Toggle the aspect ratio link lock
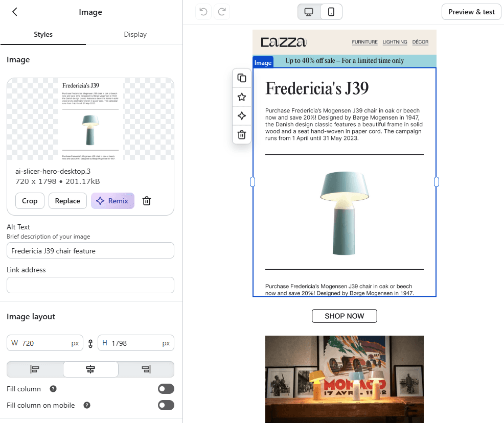Viewport: 504px width, 423px height. tap(90, 343)
